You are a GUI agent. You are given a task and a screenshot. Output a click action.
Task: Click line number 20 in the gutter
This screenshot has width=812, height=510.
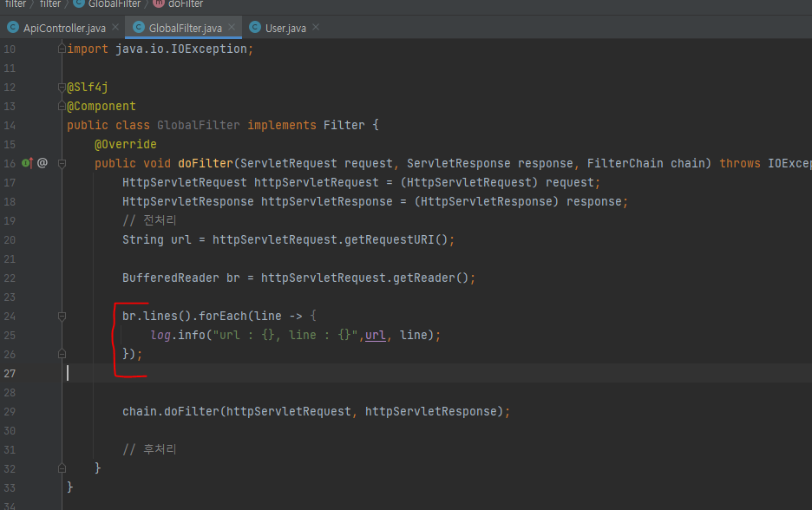tap(10, 239)
